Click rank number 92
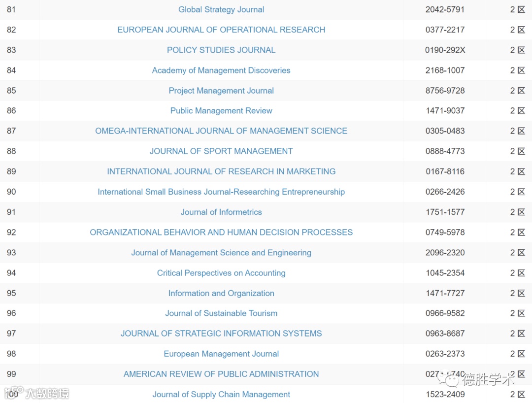Viewport: 532px width, 403px height. pyautogui.click(x=11, y=233)
